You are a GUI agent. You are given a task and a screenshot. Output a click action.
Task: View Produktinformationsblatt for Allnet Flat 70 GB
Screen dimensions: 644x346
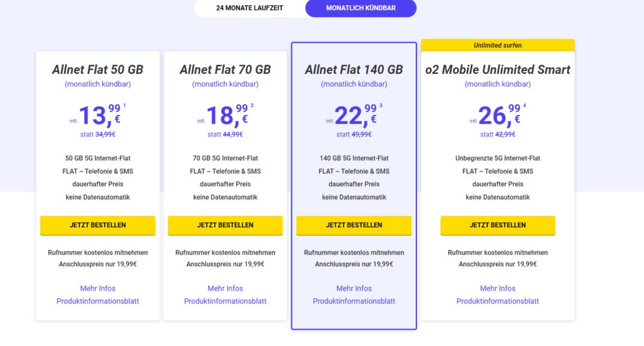pyautogui.click(x=225, y=301)
